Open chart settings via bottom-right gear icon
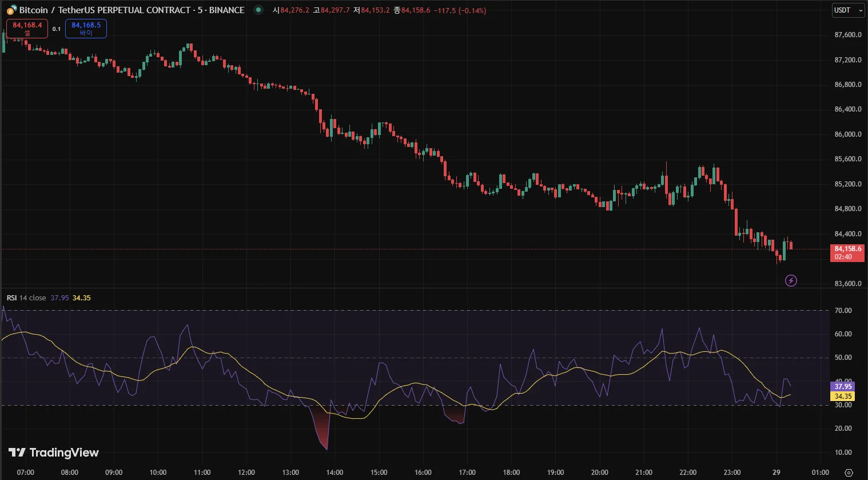Screen dimensions: 868x480 tap(849, 473)
